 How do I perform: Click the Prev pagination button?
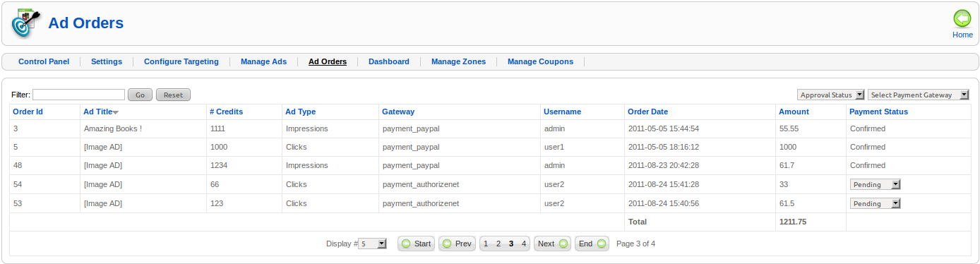[x=457, y=244]
